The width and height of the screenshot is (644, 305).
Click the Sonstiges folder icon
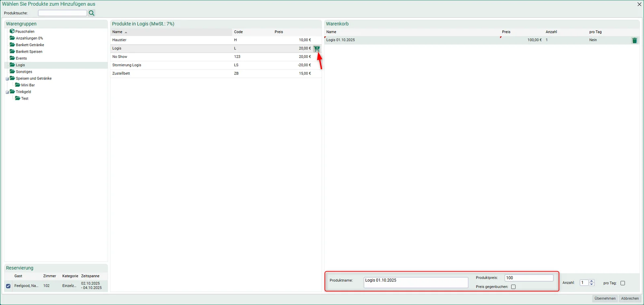[x=12, y=72]
